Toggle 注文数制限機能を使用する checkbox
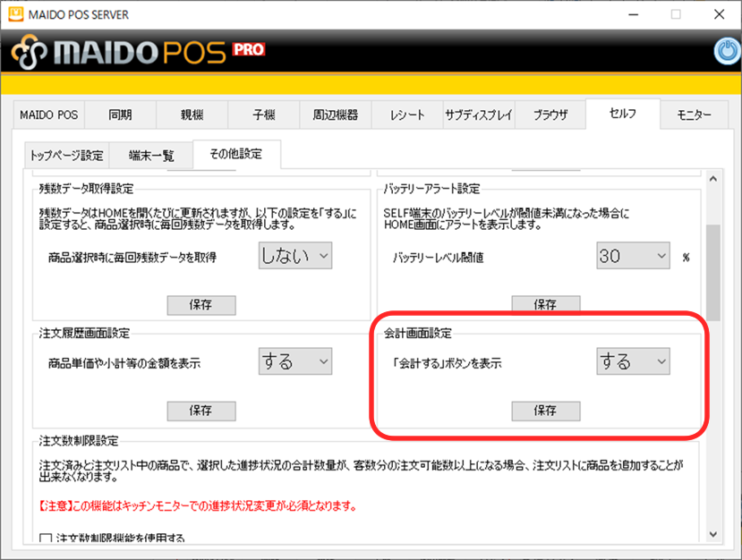 click(x=46, y=539)
